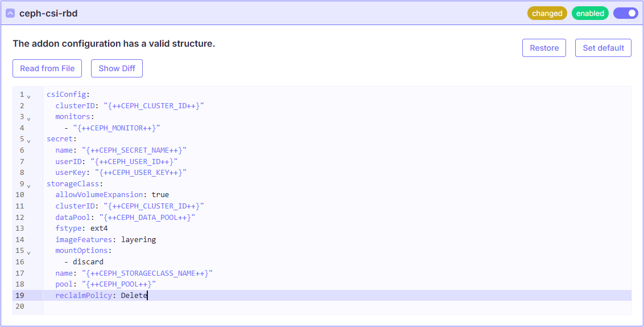Fold the monitors block at line 3
Viewport: 644px width, 327px height.
tap(28, 119)
